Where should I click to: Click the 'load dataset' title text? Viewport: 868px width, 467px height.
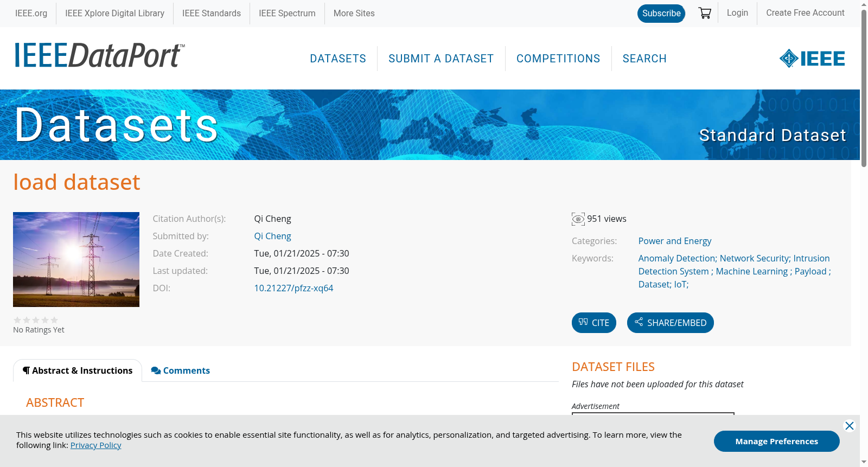(x=76, y=182)
